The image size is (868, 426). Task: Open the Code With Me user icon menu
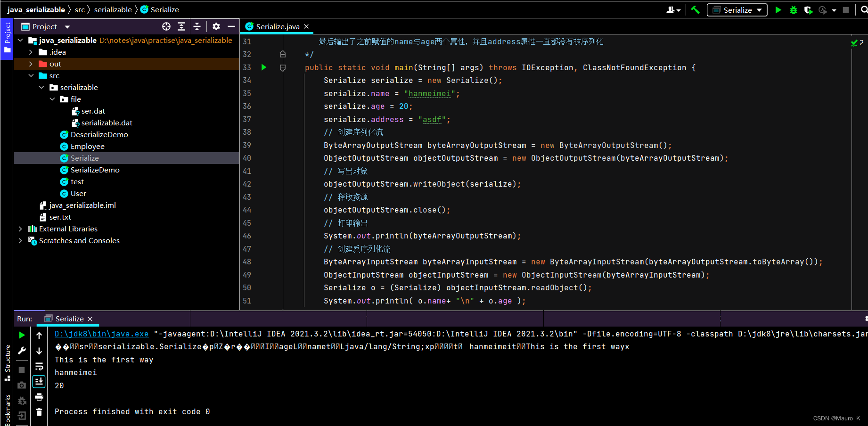click(673, 9)
